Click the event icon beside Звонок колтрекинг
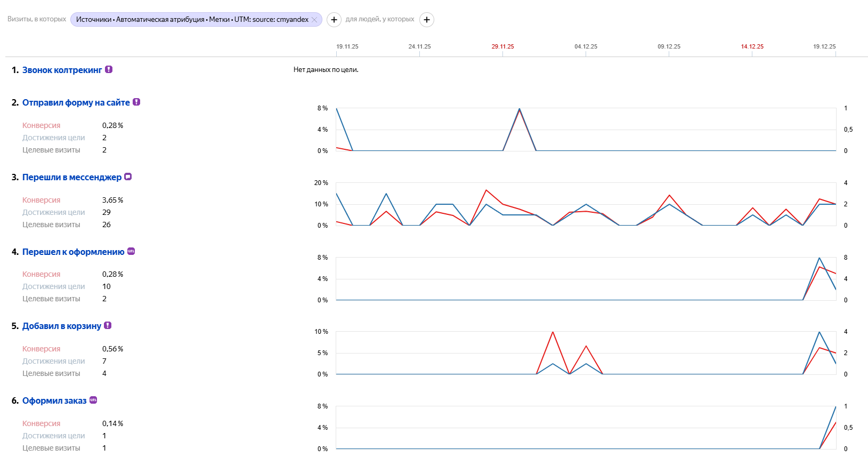 [x=109, y=69]
